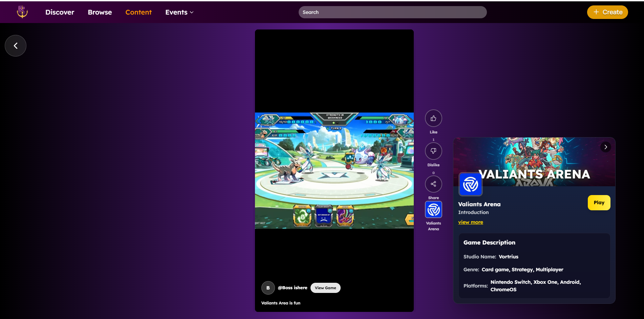
Task: Select the Vortrius studio name
Action: [508, 257]
